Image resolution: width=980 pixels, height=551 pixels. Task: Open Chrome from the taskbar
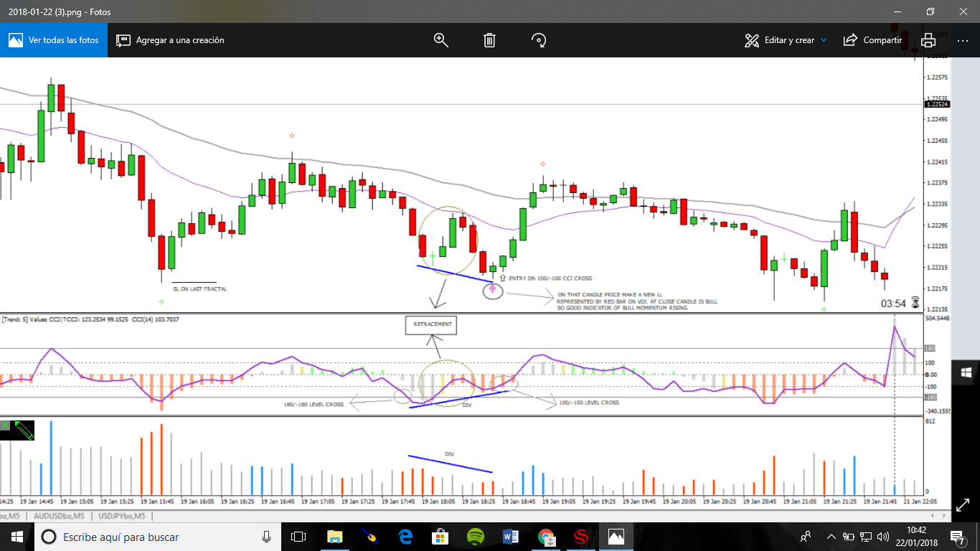pyautogui.click(x=546, y=536)
